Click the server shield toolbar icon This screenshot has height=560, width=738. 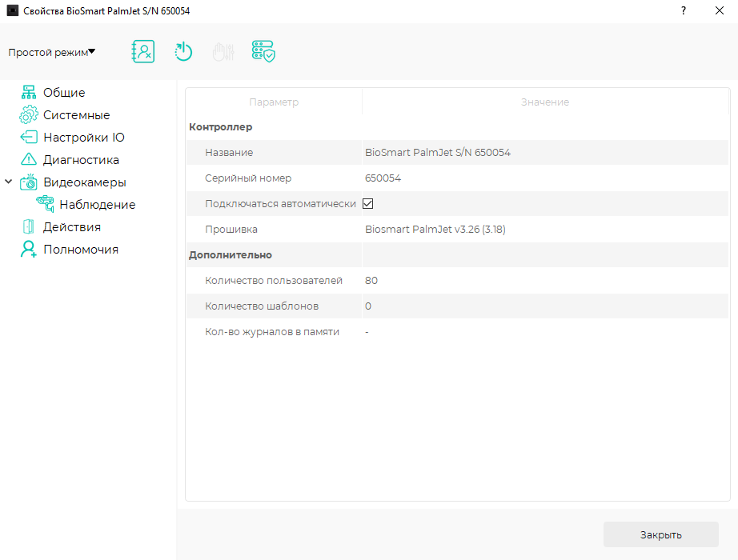pyautogui.click(x=263, y=52)
